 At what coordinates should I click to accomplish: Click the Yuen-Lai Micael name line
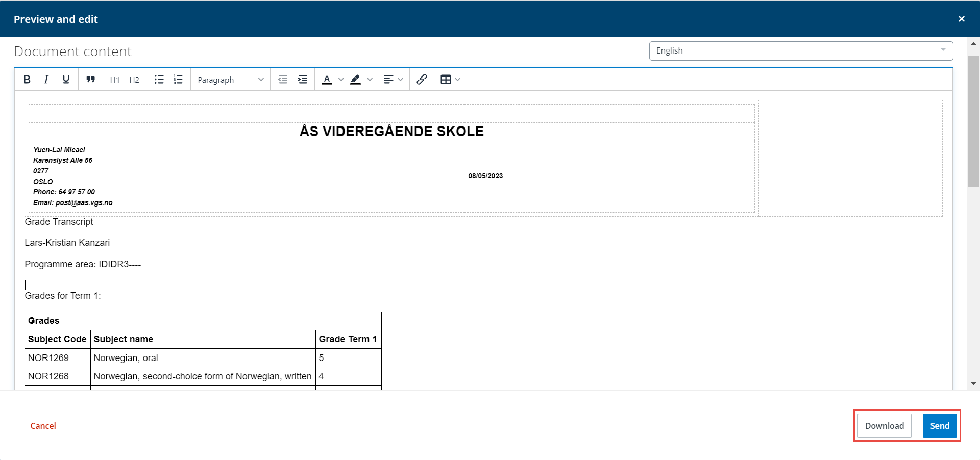click(59, 150)
